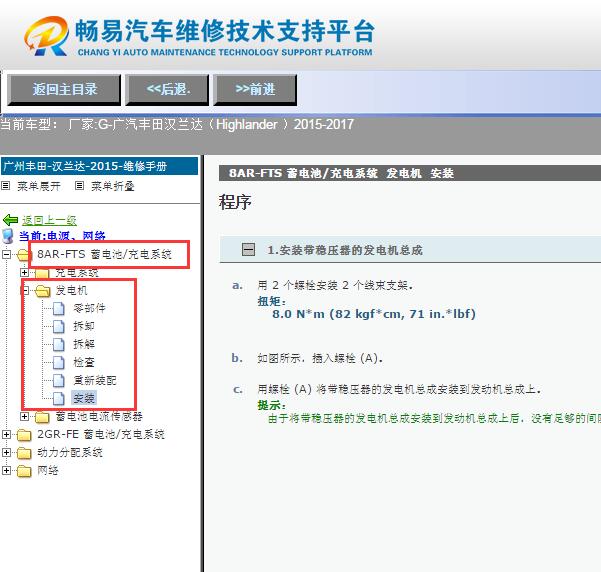The width and height of the screenshot is (601, 572).
Task: Collapse step 1 with the minus icon
Action: pos(248,250)
